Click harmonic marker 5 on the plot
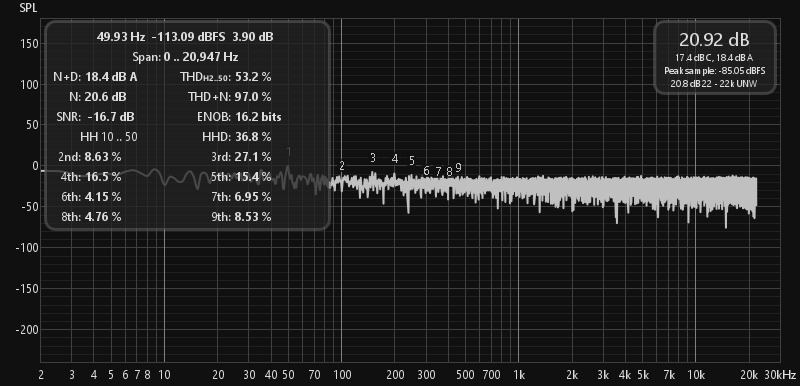 (412, 161)
